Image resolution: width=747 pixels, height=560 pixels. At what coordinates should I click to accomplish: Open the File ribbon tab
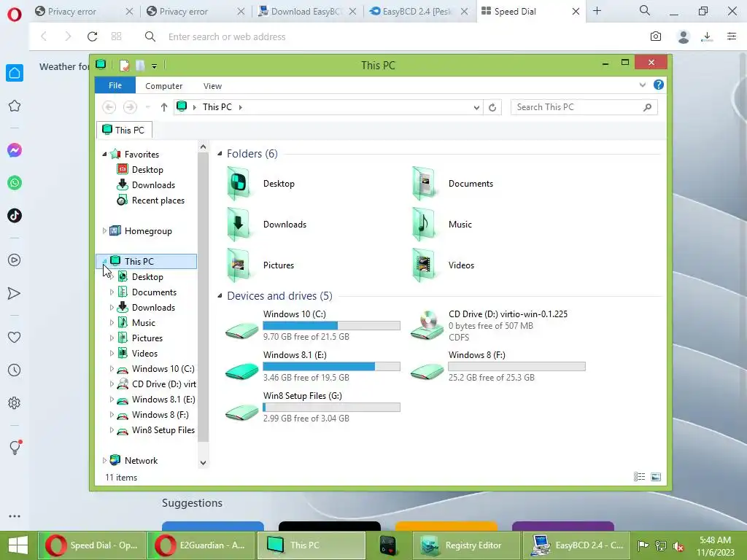(115, 85)
